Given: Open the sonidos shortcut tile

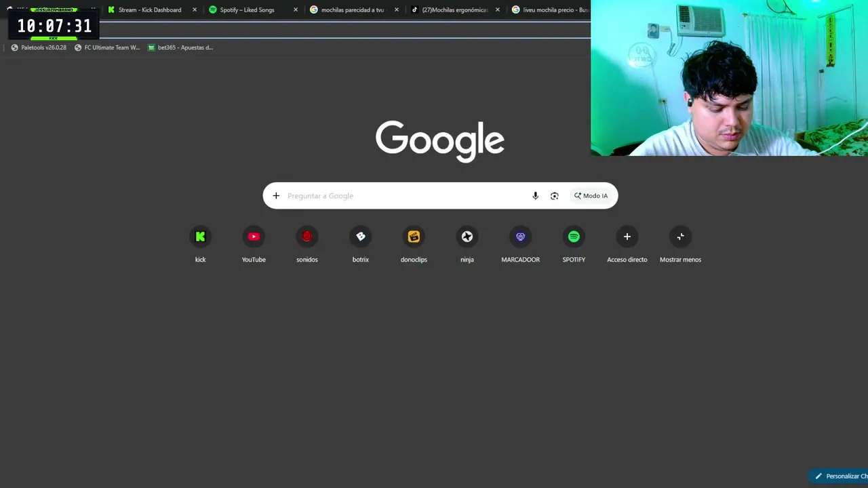Looking at the screenshot, I should click(x=307, y=244).
